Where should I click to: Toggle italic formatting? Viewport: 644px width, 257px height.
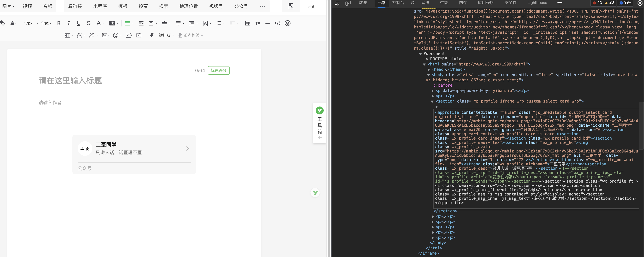68,23
